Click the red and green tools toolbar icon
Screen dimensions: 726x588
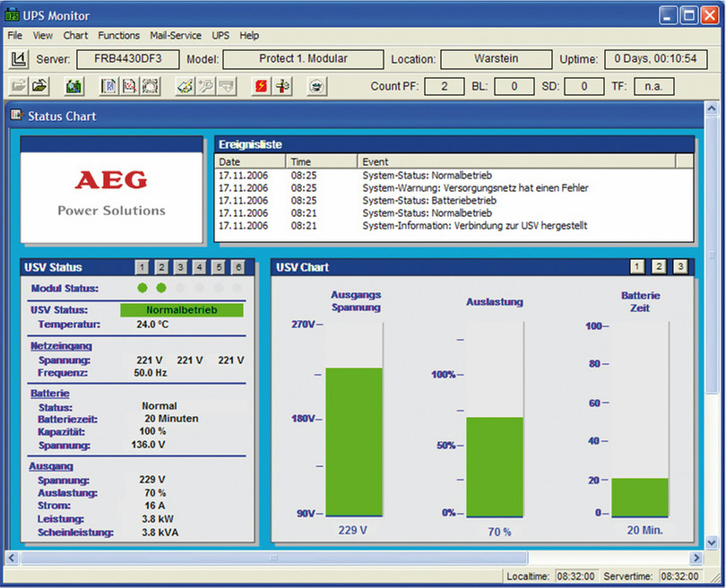click(281, 87)
